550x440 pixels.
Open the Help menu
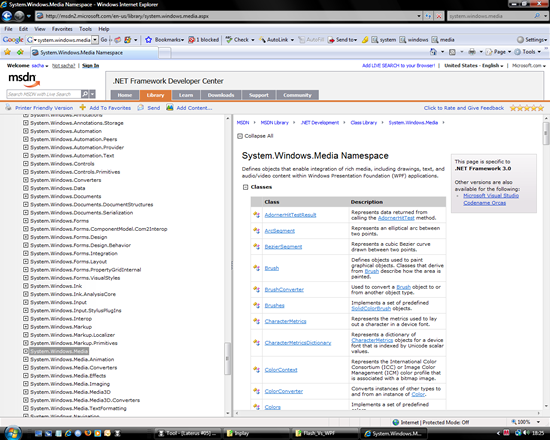(x=103, y=29)
